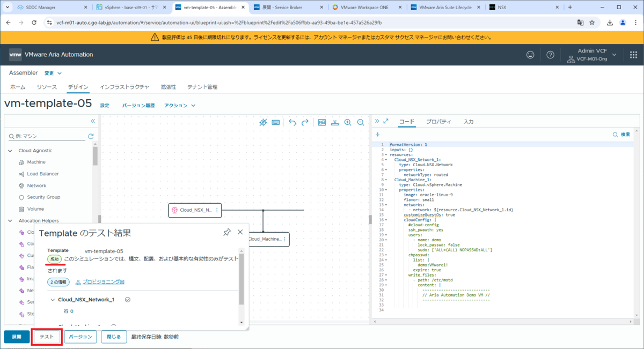The width and height of the screenshot is (644, 349).
Task: Undo the last canvas change
Action: pos(292,122)
